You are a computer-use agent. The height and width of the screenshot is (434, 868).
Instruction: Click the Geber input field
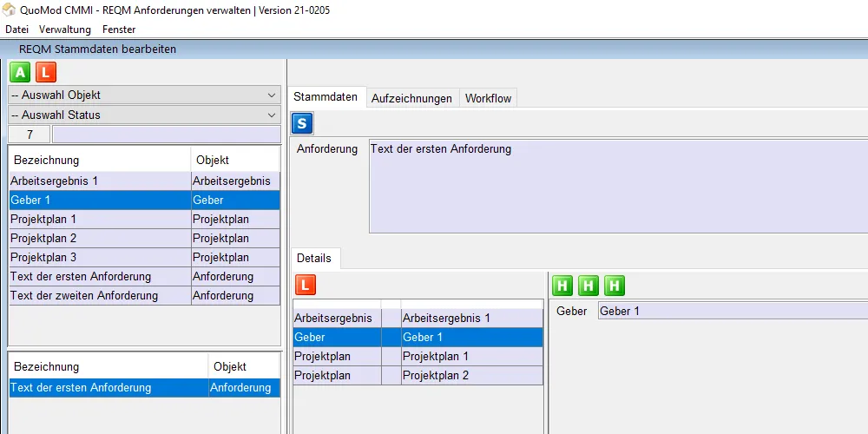point(731,311)
